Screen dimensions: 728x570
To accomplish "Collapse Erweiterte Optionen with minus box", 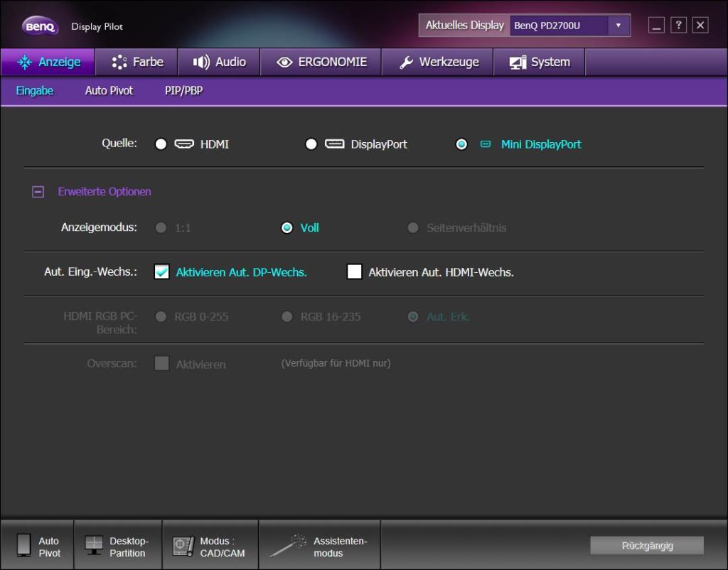I will click(x=38, y=192).
